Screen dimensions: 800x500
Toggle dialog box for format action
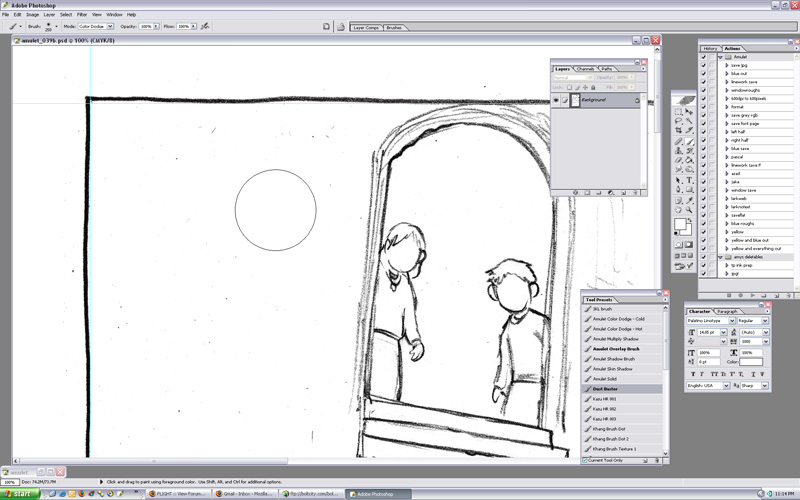pyautogui.click(x=712, y=107)
